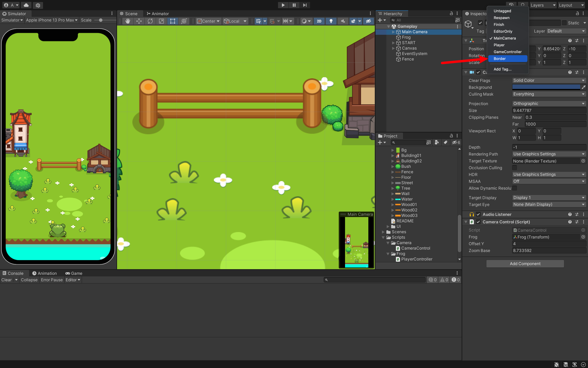
Task: Click the Add Component button
Action: [x=525, y=264]
